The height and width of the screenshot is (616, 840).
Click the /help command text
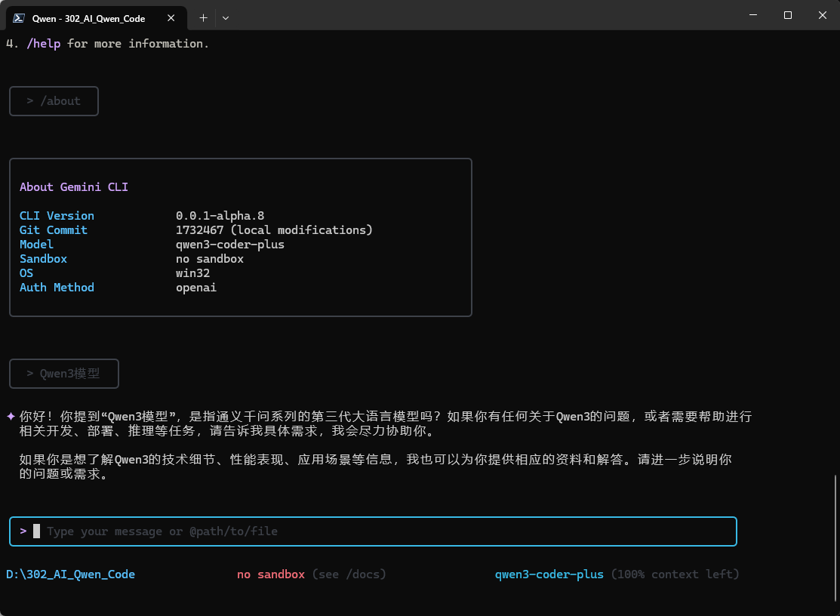point(43,44)
